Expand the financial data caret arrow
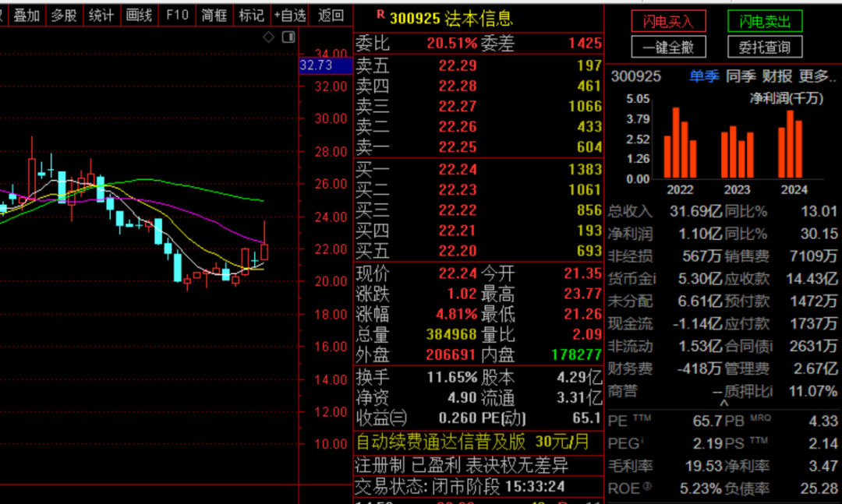Screen dimensions: 842x504 723,402
